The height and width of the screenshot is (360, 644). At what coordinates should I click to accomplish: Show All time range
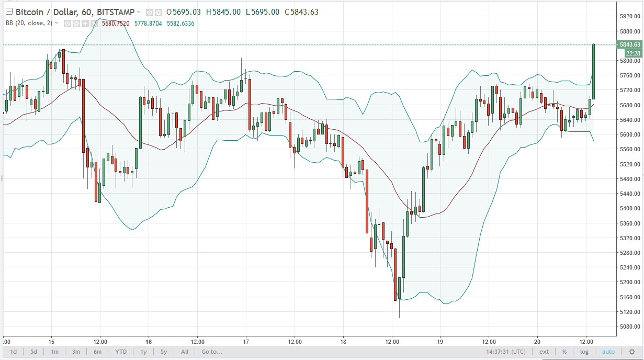click(x=185, y=352)
